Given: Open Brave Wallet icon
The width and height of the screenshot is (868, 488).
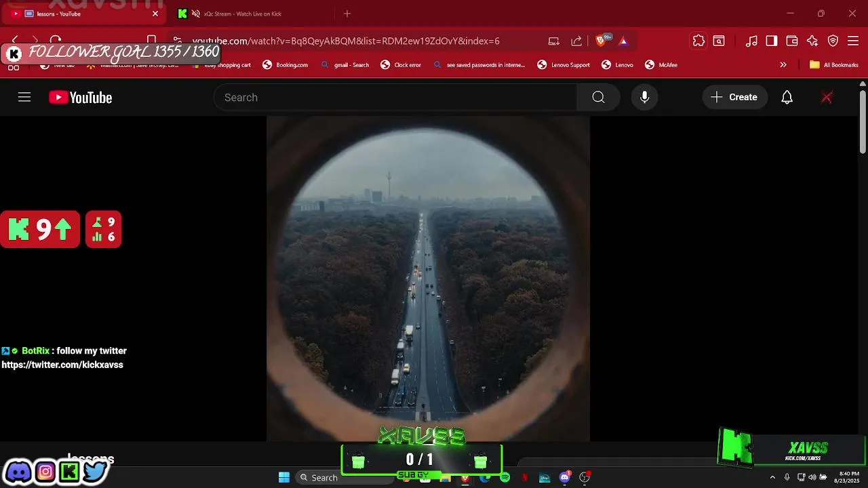Looking at the screenshot, I should [x=792, y=41].
